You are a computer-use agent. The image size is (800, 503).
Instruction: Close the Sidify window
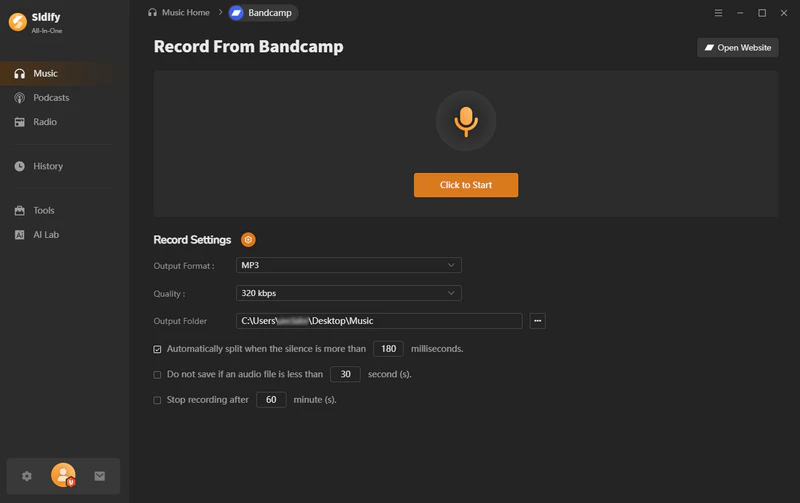point(784,13)
